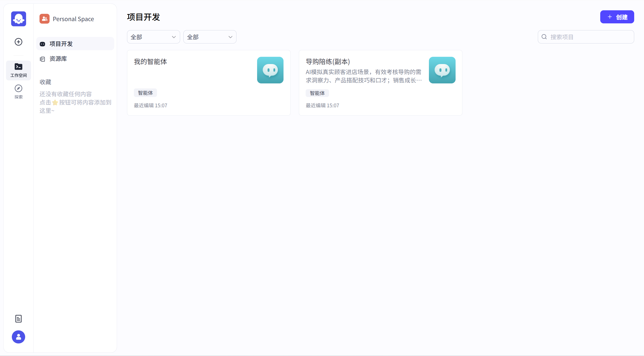Click the 导购陪练(副本) chat bubble avatar
Screen dimensions: 644x356
442,70
